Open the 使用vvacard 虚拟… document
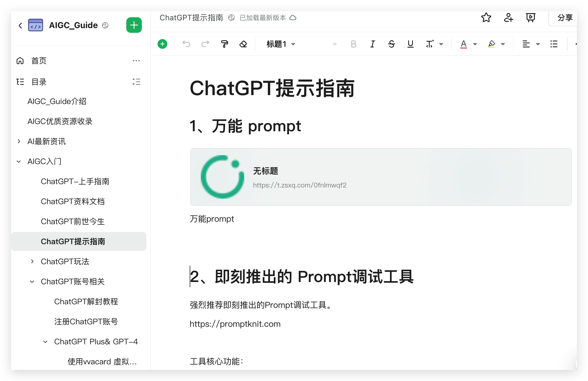Image resolution: width=588 pixels, height=381 pixels. (102, 362)
